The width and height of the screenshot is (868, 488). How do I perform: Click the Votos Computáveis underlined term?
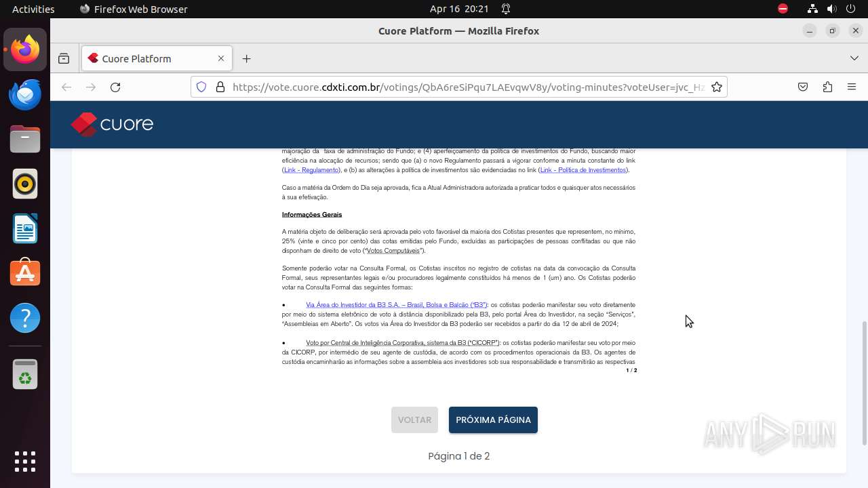pos(393,251)
